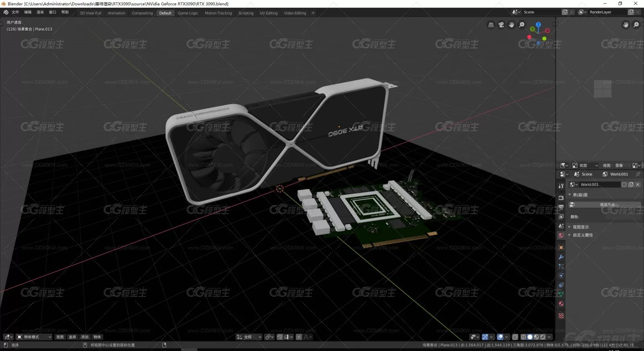Screen dimensions: 644x351
Task: Switch to the UV Editing workspace tab
Action: (x=268, y=13)
